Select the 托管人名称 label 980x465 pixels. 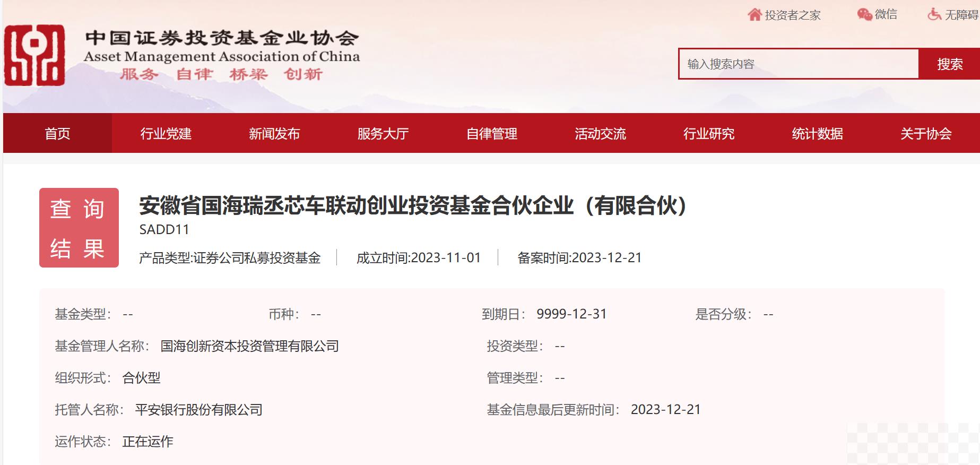(90, 410)
